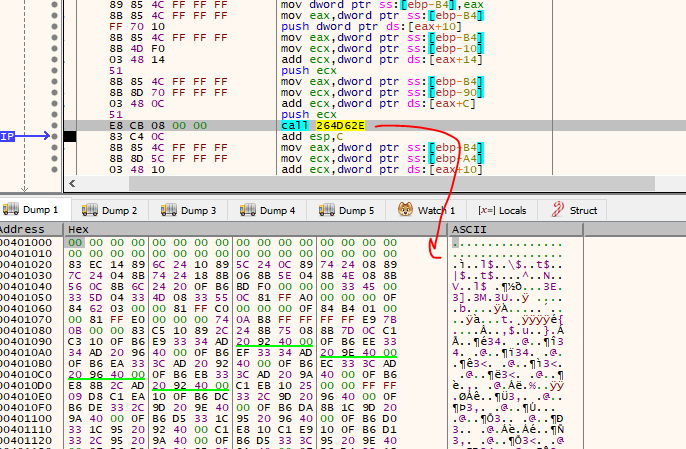Select 'mov ecx,dword ptr ss:[ebp-A4]' instruction
686x449 pixels.
tap(382, 158)
